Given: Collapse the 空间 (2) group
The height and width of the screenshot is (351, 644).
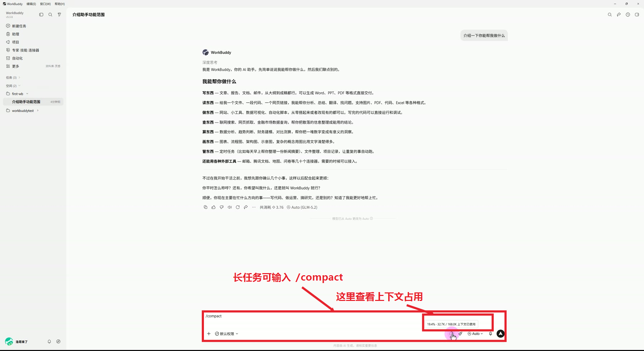Looking at the screenshot, I should (13, 86).
